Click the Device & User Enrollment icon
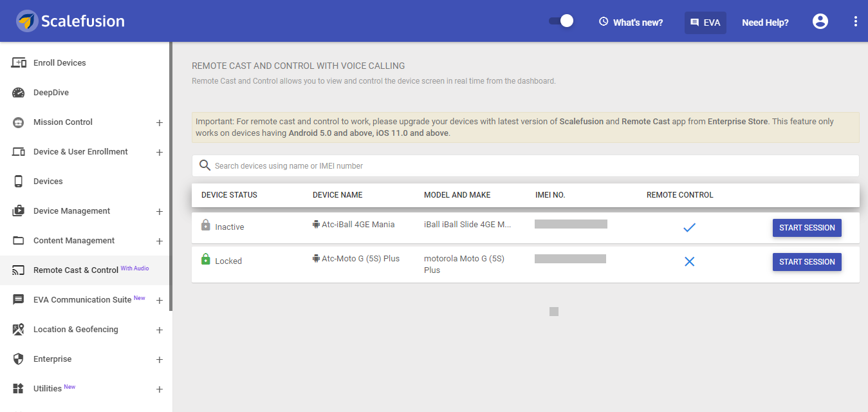868x412 pixels. coord(19,152)
